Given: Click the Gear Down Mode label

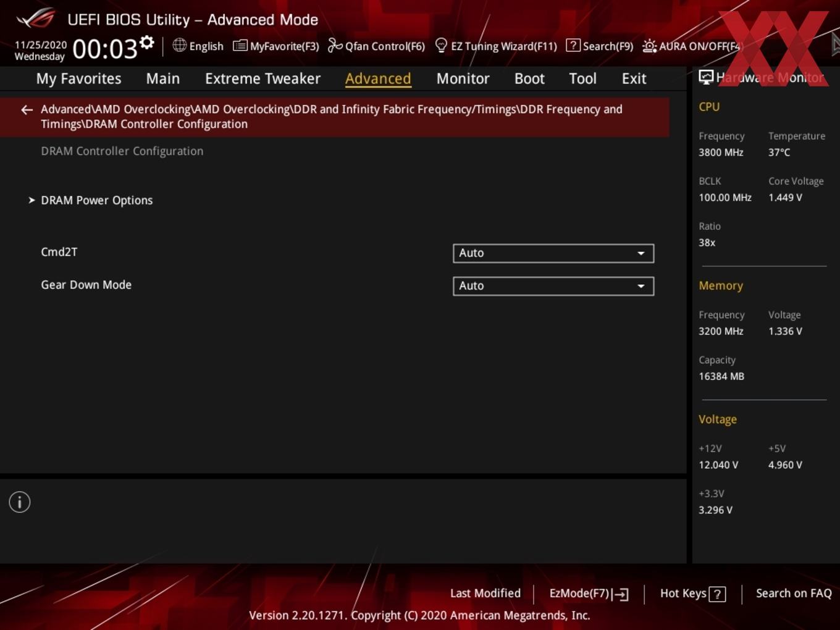Looking at the screenshot, I should (86, 285).
